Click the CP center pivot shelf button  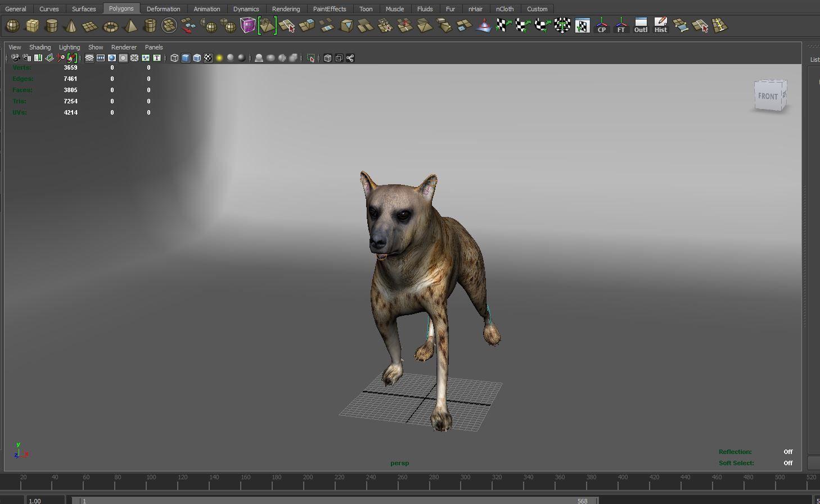click(x=601, y=26)
